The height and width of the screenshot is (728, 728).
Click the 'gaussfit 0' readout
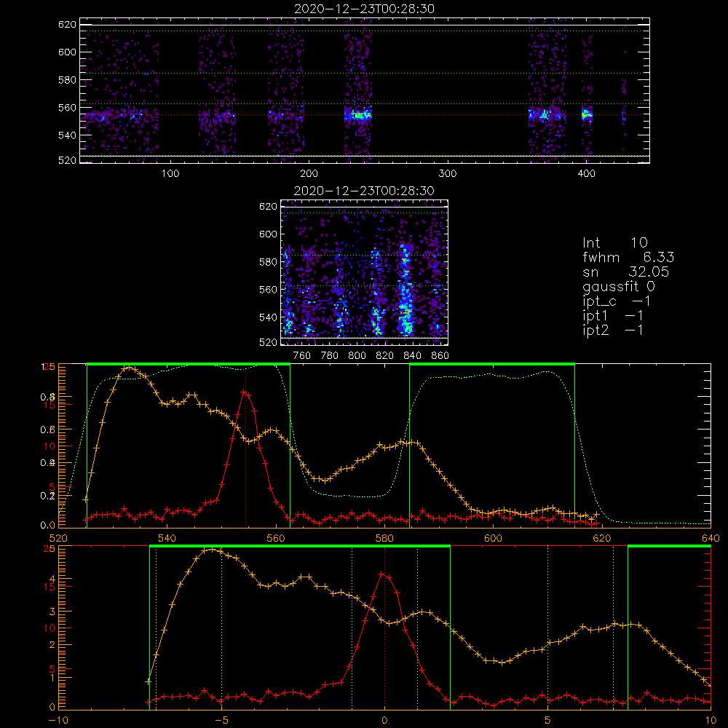(x=618, y=287)
